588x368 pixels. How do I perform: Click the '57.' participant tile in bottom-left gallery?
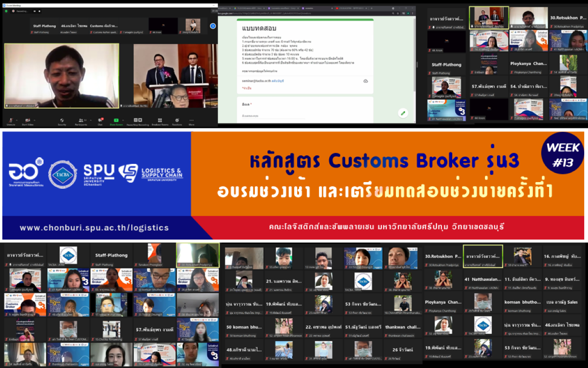(x=154, y=330)
